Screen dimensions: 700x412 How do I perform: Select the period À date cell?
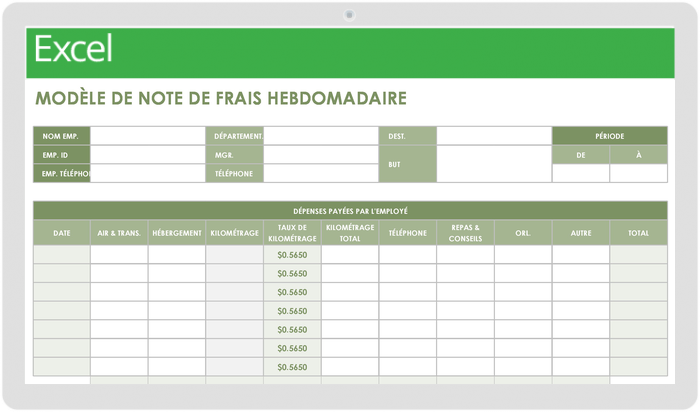pos(639,174)
